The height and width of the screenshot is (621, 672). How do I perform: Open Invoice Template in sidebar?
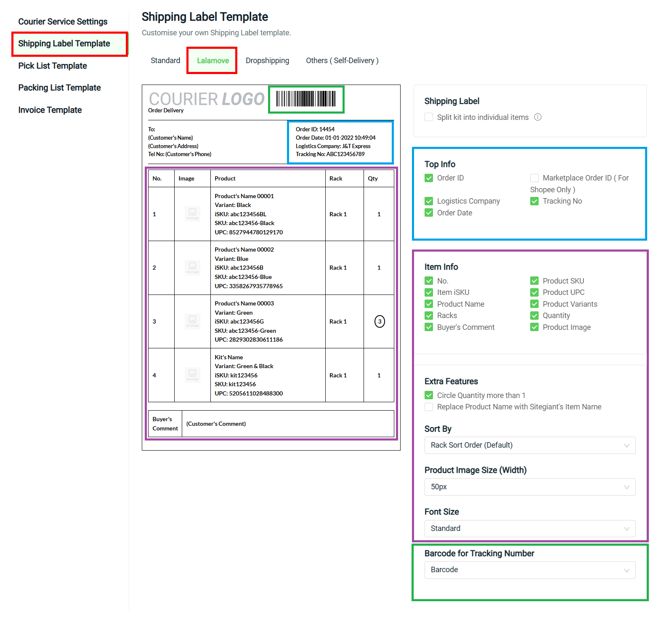point(50,110)
